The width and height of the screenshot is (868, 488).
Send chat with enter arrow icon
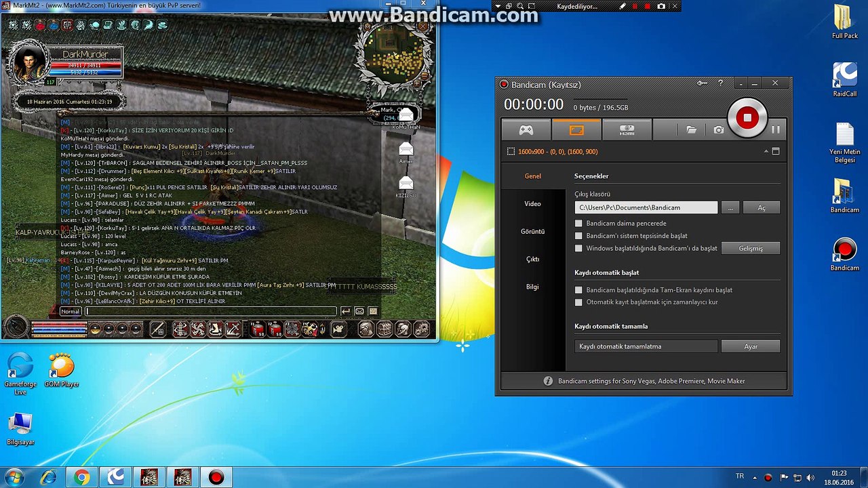point(345,311)
